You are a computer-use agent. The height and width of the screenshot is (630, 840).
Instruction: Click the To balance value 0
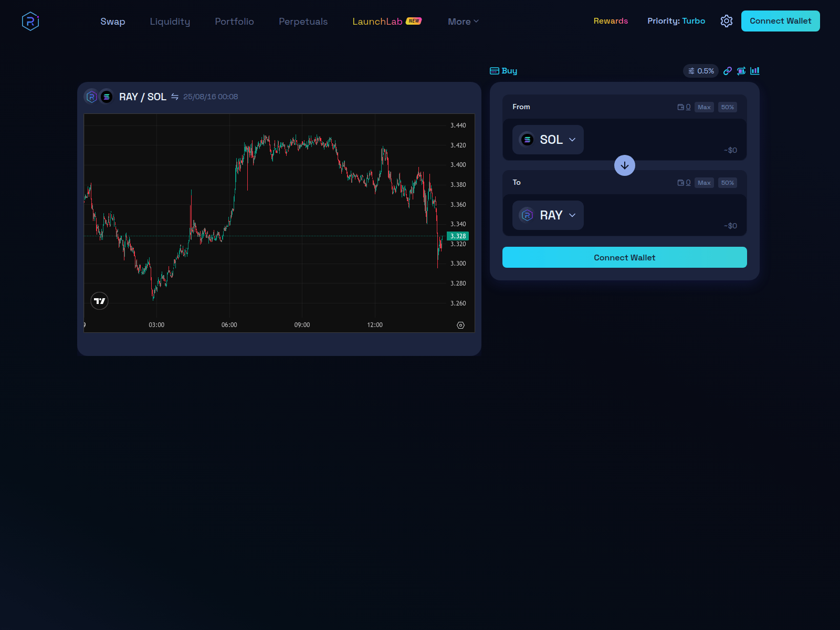688,183
